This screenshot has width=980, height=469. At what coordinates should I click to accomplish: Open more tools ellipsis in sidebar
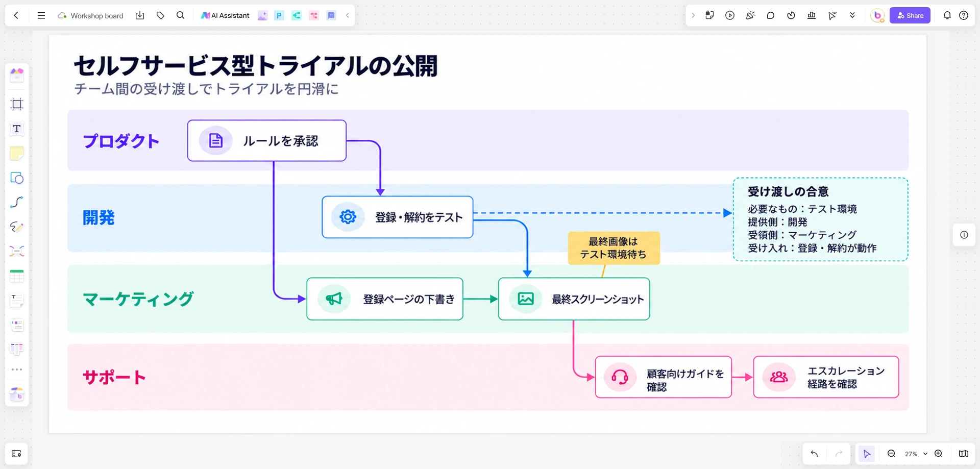[17, 369]
